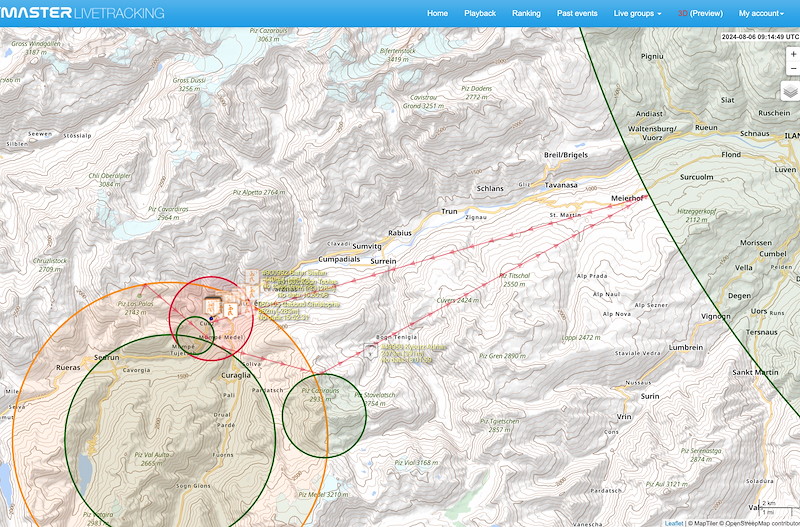Image resolution: width=800 pixels, height=527 pixels.
Task: Click the dark-topped pilot marker near Cuoz
Action: 212,306
